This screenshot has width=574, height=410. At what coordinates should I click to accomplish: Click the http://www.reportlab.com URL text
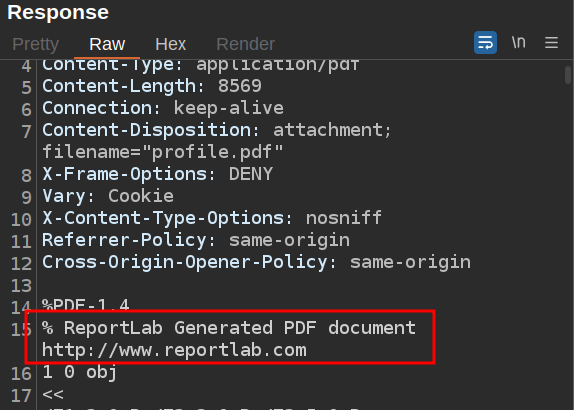[174, 350]
